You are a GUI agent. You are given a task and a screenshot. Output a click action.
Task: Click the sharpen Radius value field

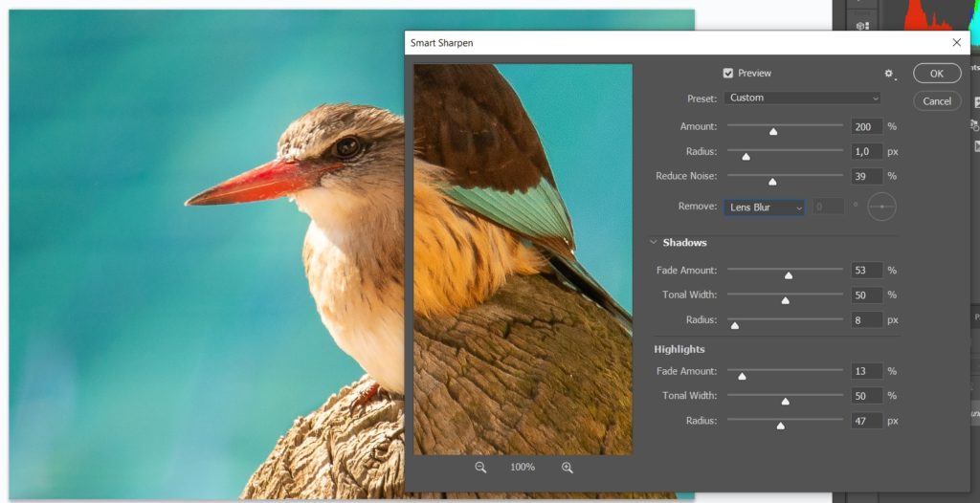click(x=866, y=151)
